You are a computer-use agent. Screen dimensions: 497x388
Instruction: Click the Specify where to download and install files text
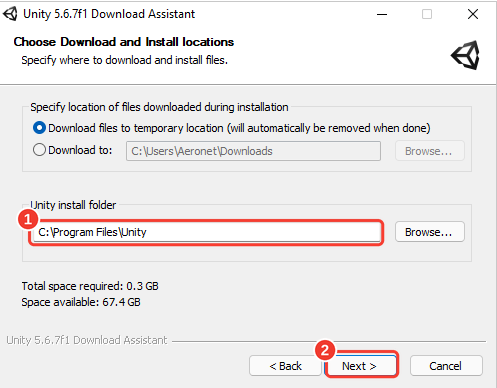click(x=124, y=60)
